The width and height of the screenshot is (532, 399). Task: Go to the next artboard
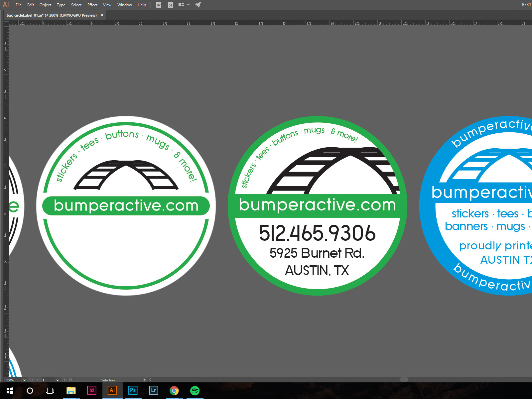(65, 380)
